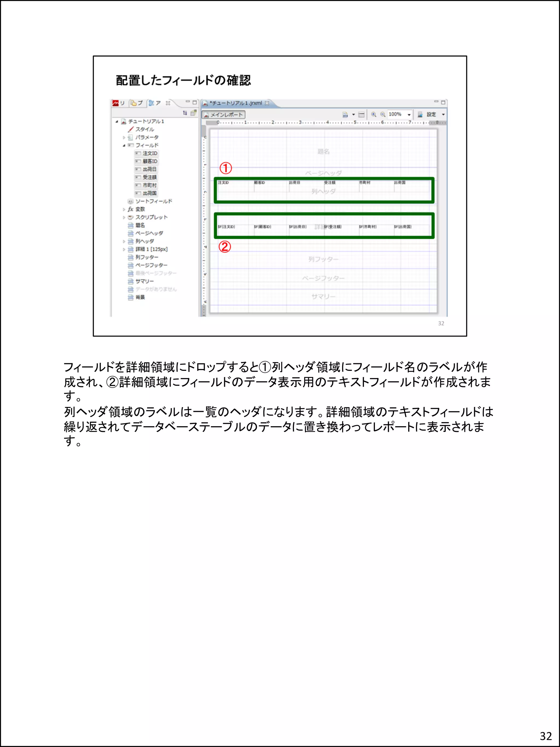This screenshot has height=747, width=560.
Task: Select 最後ページフッター in the outline
Action: [x=156, y=273]
